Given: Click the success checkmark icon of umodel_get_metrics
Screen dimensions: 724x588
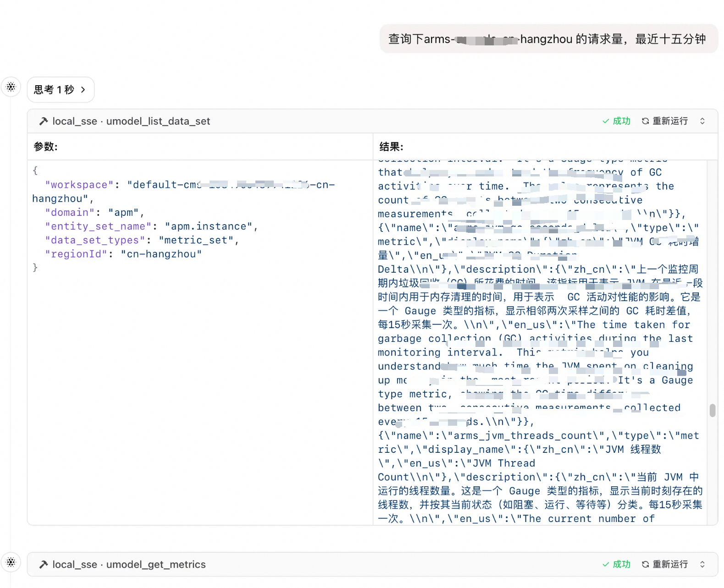Looking at the screenshot, I should tap(606, 564).
